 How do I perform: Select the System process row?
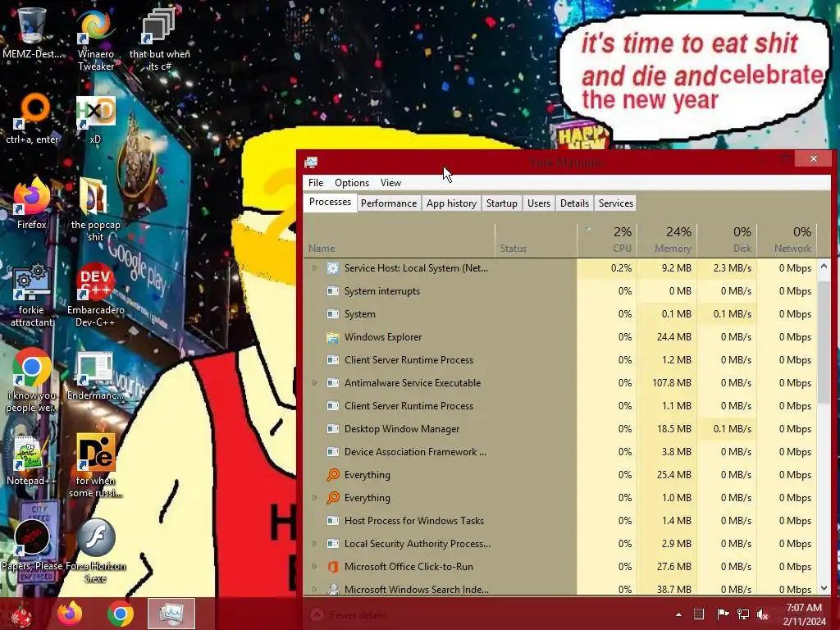tap(559, 314)
